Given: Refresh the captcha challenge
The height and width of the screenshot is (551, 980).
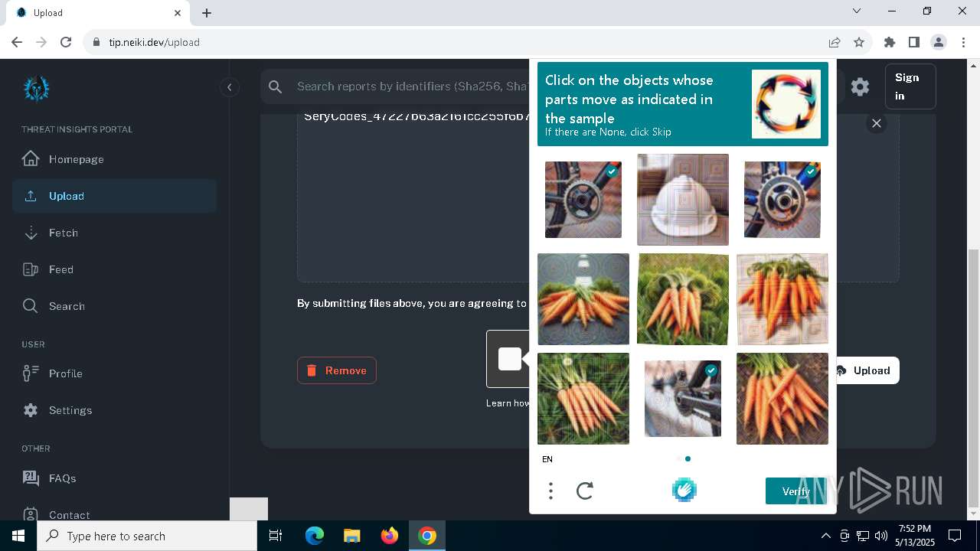Looking at the screenshot, I should click(x=585, y=491).
